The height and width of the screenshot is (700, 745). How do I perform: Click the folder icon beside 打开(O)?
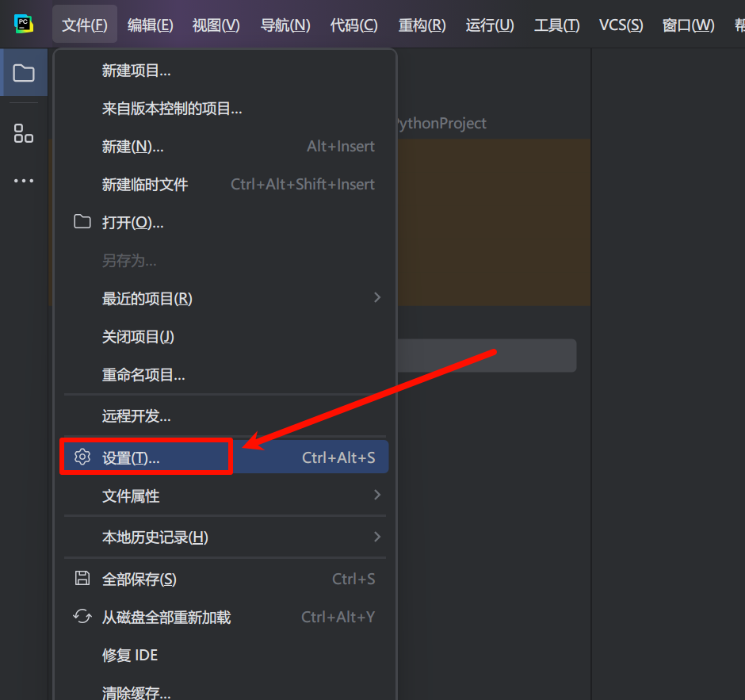[82, 222]
